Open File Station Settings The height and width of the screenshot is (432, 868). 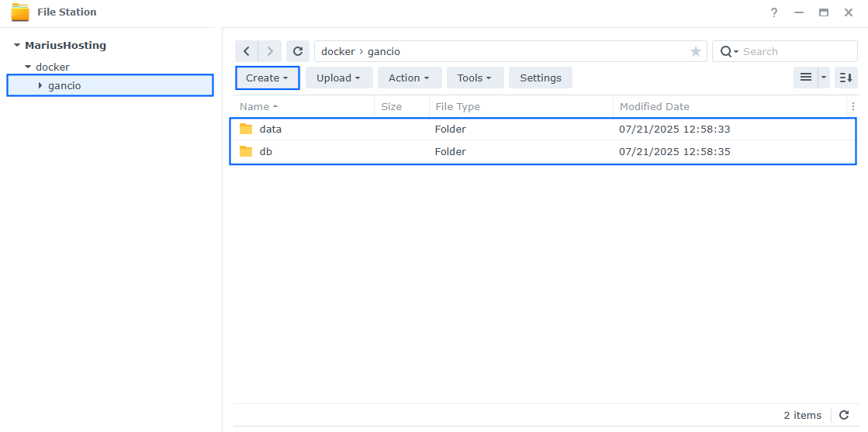pyautogui.click(x=541, y=78)
